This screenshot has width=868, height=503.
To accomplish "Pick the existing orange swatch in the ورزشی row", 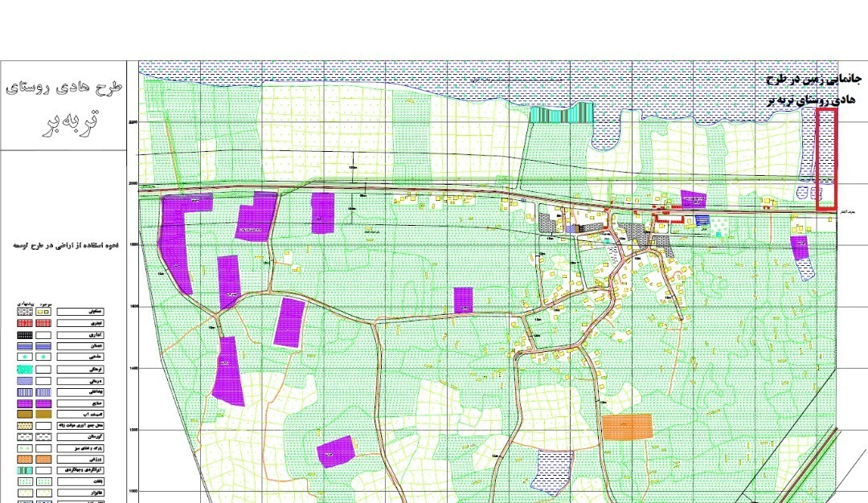I will [43, 460].
